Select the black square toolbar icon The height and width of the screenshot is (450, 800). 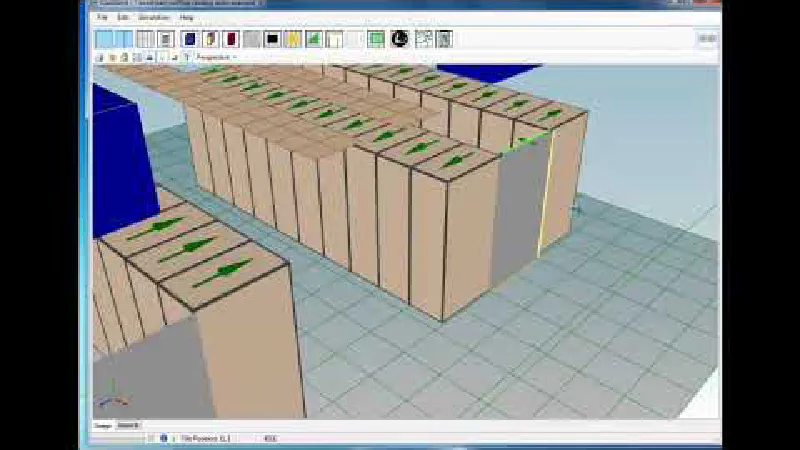(272, 39)
